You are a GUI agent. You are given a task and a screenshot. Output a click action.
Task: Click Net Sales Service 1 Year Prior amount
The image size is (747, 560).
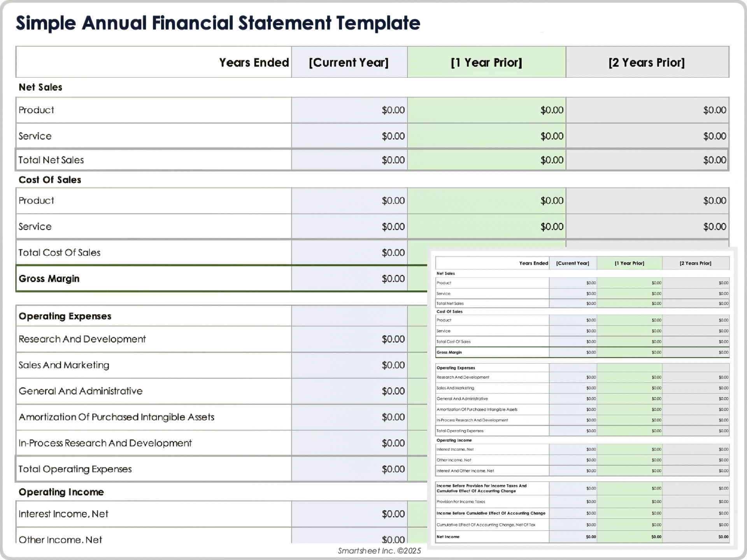click(486, 136)
